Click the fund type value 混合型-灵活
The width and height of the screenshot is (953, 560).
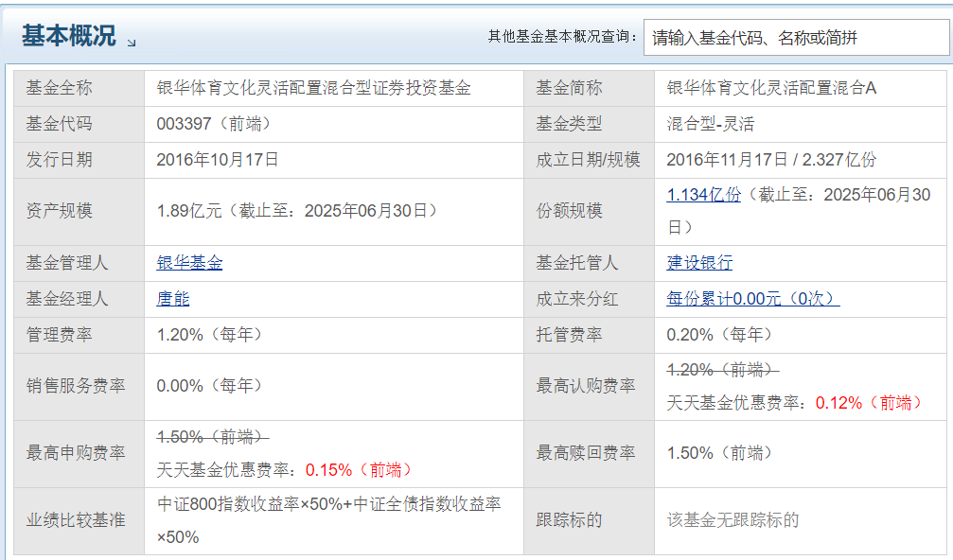click(711, 124)
